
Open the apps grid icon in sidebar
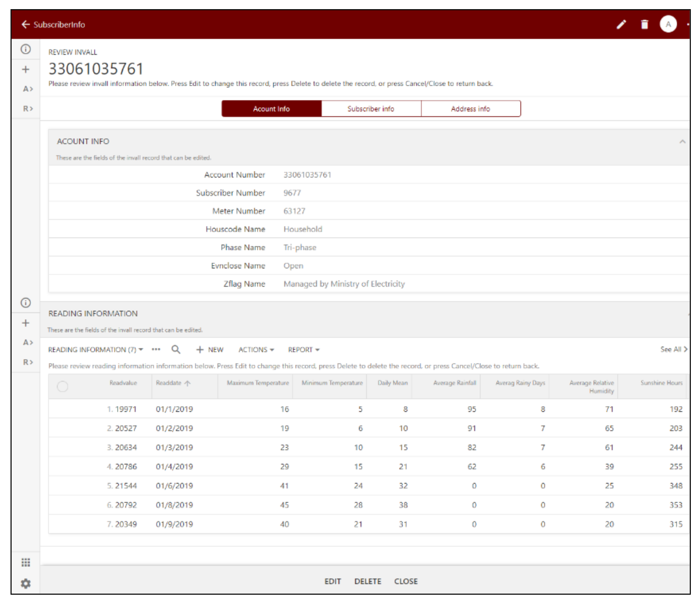(26, 562)
